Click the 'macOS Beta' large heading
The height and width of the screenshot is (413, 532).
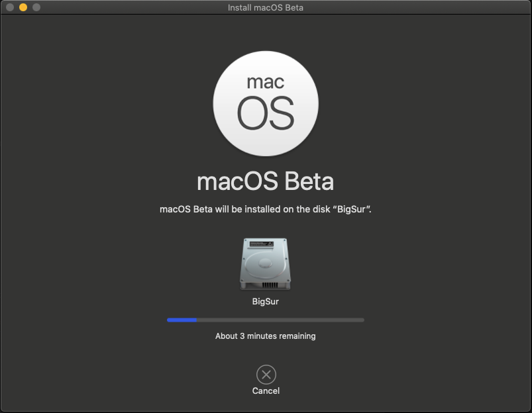[265, 181]
